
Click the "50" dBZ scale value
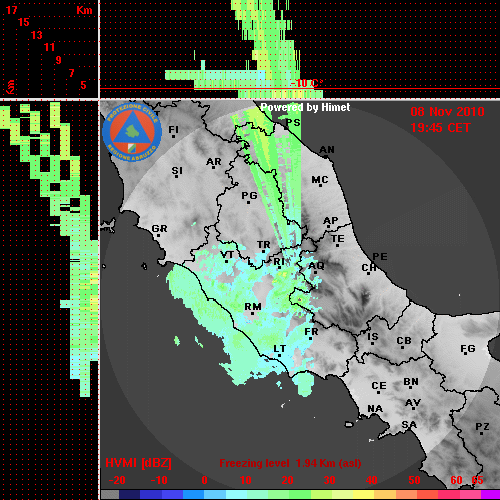click(414, 480)
